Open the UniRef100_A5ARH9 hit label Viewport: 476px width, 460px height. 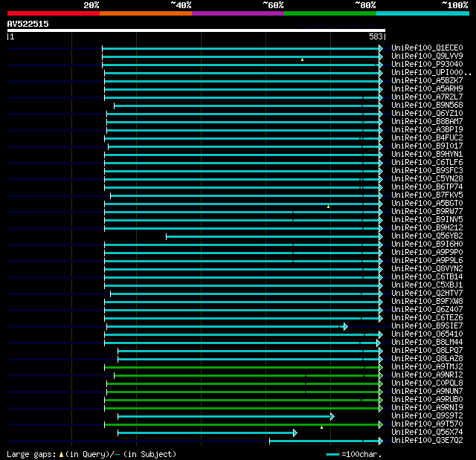point(427,89)
